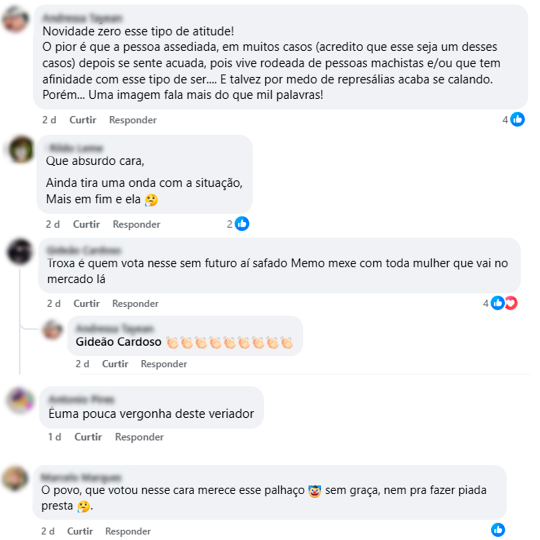Viewport: 540px width, 540px height.
Task: Like the 'Que absurdo cara' comment via Curtir
Action: (86, 224)
